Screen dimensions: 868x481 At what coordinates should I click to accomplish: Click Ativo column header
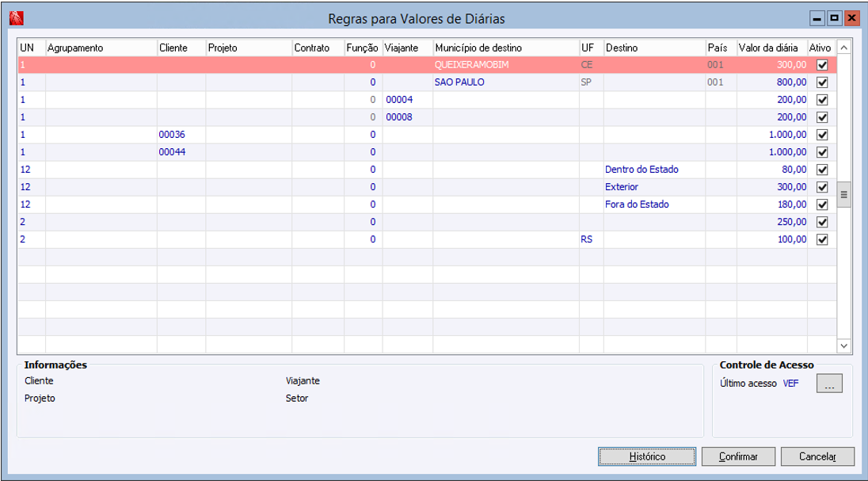(821, 48)
